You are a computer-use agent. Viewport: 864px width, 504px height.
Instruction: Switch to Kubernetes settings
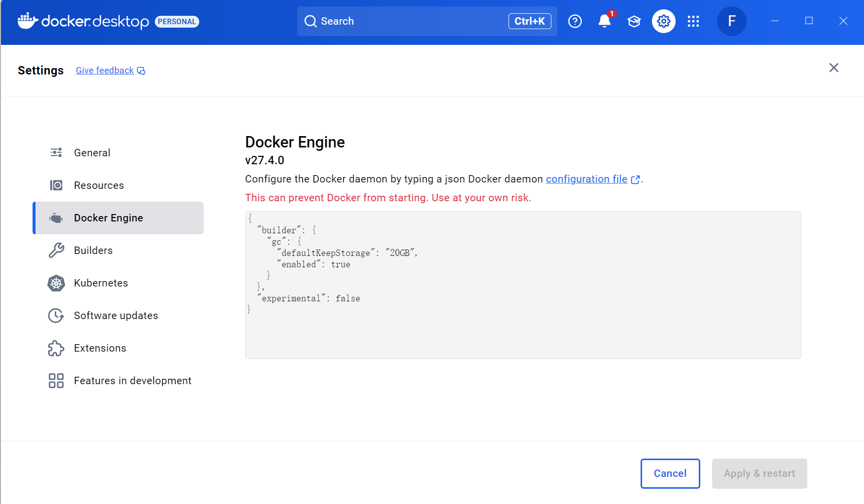[118, 283]
